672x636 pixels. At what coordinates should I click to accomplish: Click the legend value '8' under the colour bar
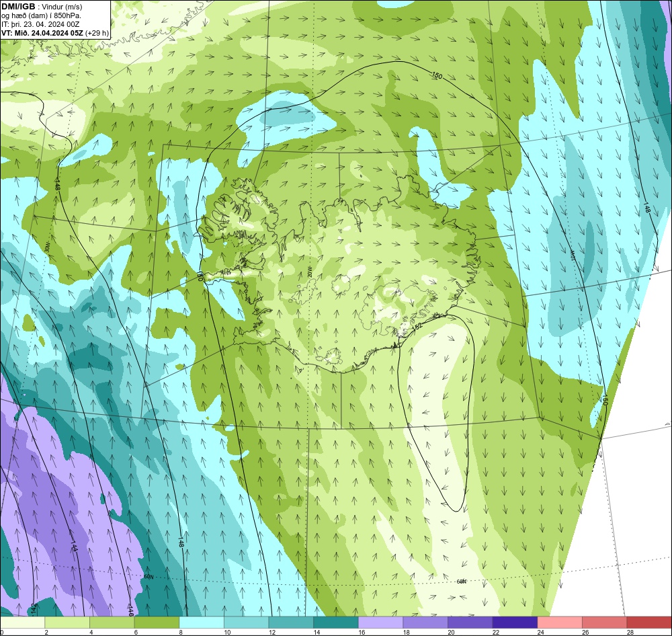181,632
